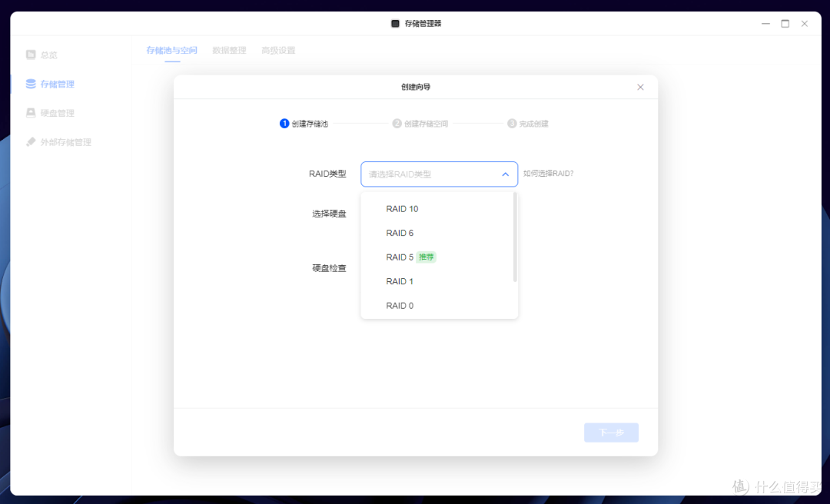Click the RAID list scrollbar

click(515, 237)
